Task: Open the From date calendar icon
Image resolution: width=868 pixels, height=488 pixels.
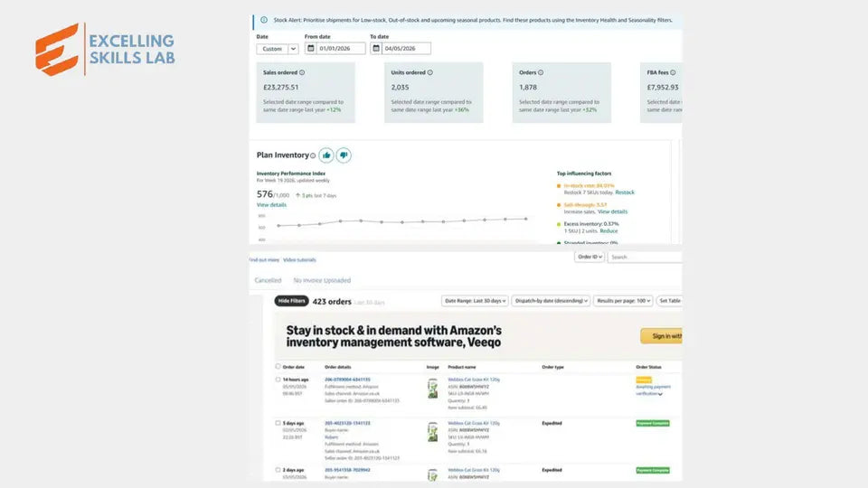Action: 310,48
